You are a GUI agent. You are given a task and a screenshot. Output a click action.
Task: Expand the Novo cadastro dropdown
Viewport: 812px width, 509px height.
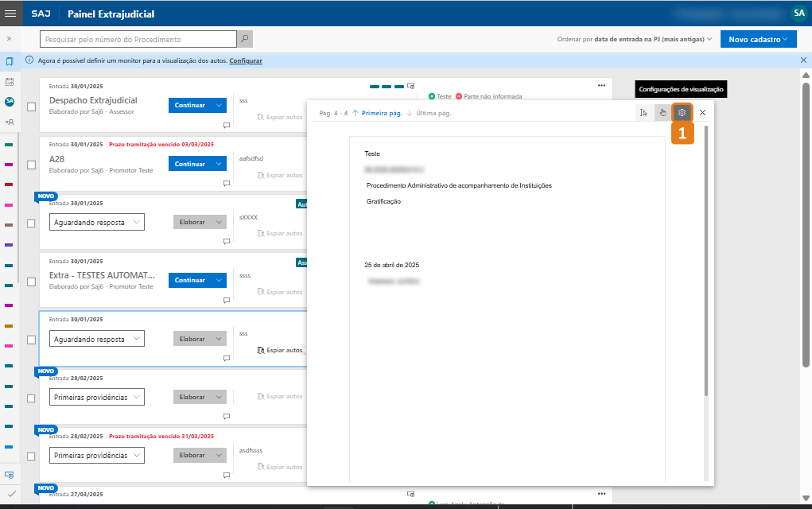pyautogui.click(x=758, y=39)
